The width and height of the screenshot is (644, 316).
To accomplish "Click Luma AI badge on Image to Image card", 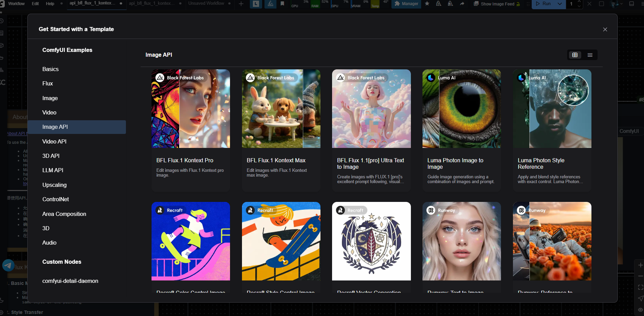I will coord(442,78).
